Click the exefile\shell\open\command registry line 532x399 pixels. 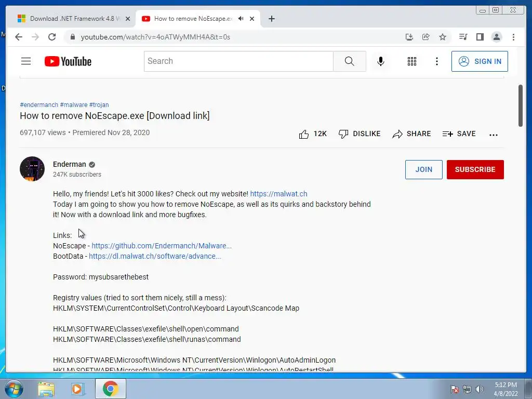tap(146, 329)
